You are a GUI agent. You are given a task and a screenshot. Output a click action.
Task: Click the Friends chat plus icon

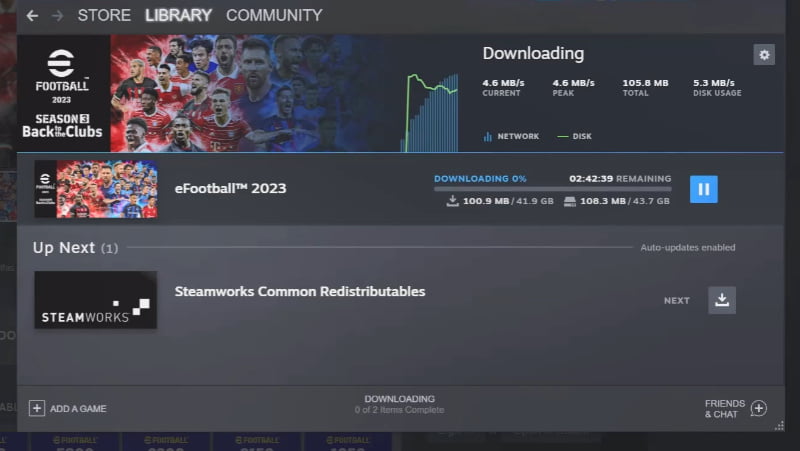pyautogui.click(x=759, y=408)
